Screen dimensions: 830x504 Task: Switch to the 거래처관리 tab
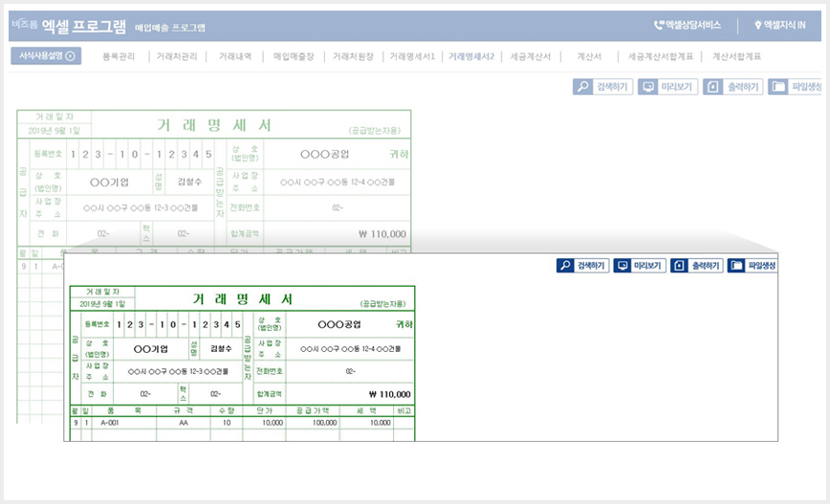coord(176,56)
